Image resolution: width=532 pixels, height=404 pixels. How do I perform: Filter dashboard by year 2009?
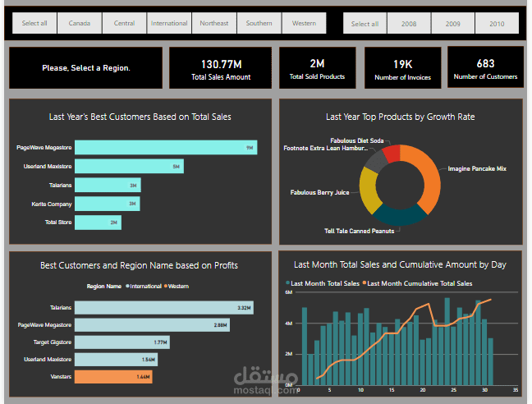tap(452, 24)
